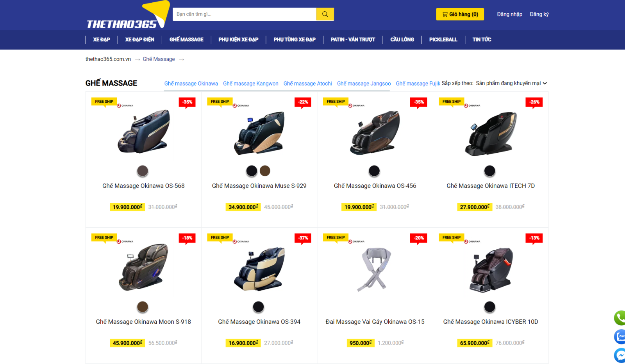
Task: Open the Okinawa ICYBER 10D product image
Action: click(x=491, y=269)
